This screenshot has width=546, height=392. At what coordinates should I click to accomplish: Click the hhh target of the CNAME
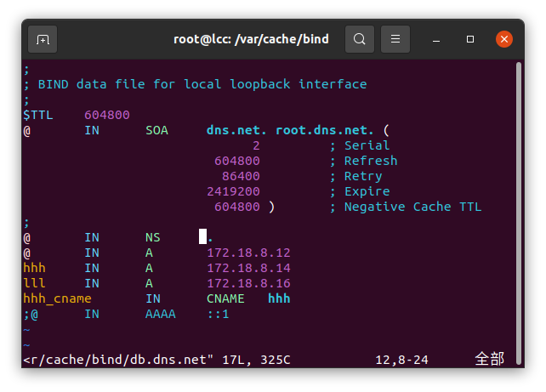point(279,298)
